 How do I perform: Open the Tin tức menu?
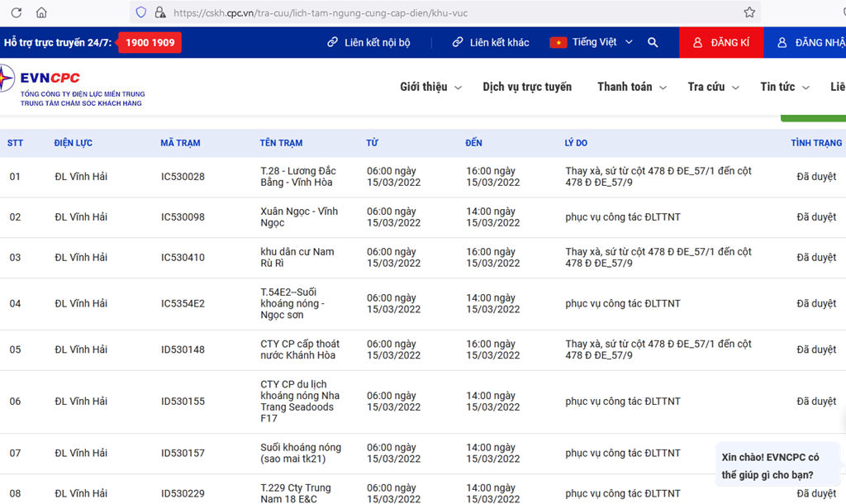click(x=784, y=87)
